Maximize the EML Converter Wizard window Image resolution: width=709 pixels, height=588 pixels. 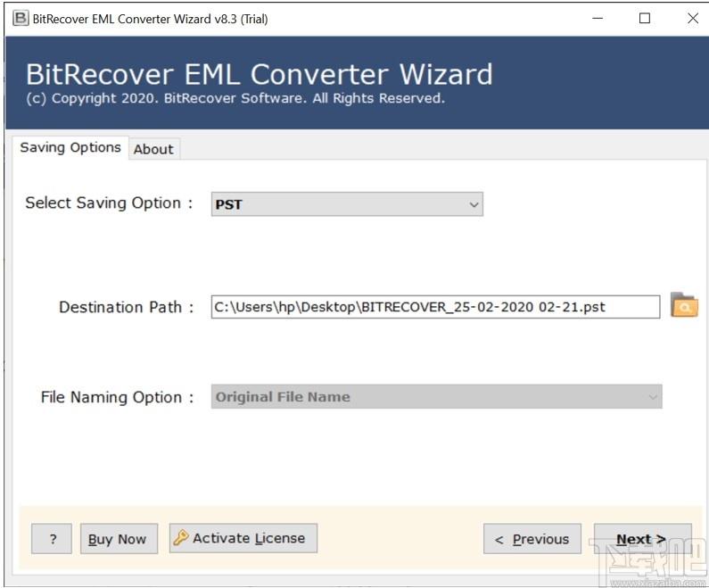pyautogui.click(x=645, y=19)
